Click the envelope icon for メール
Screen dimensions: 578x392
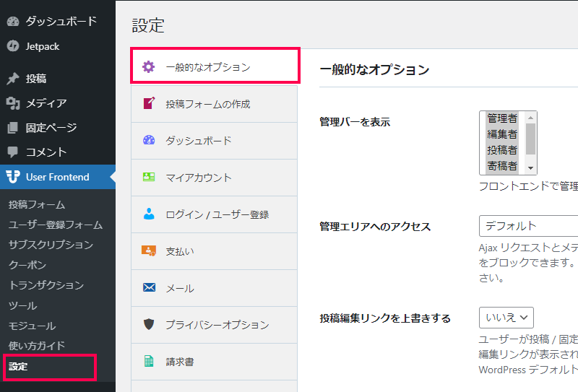coord(149,287)
